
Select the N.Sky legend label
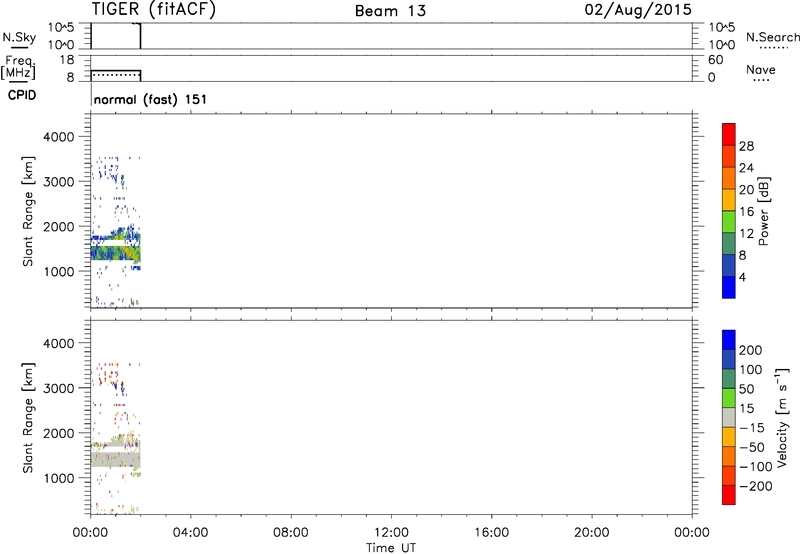(19, 37)
